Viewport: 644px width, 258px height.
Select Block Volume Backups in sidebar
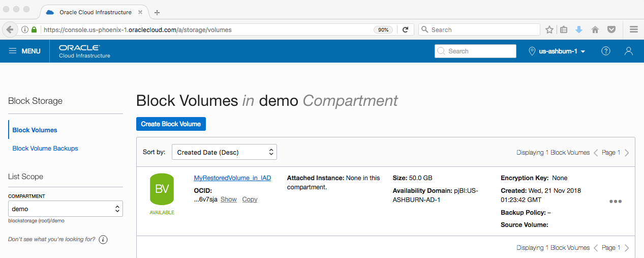tap(45, 149)
